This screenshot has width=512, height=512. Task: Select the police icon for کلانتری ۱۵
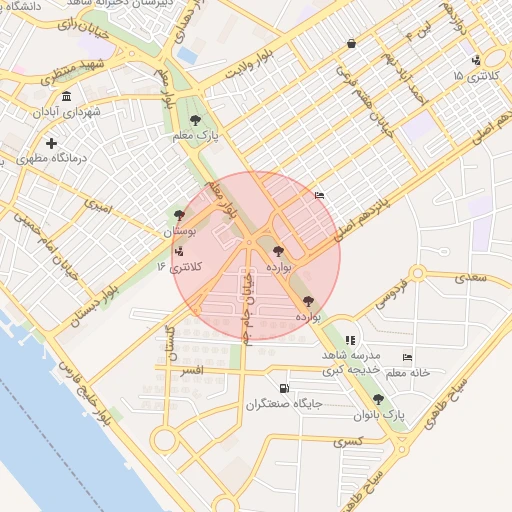476,60
